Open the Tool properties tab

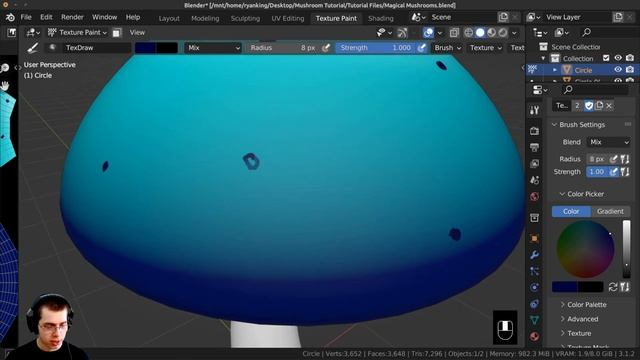coord(534,110)
